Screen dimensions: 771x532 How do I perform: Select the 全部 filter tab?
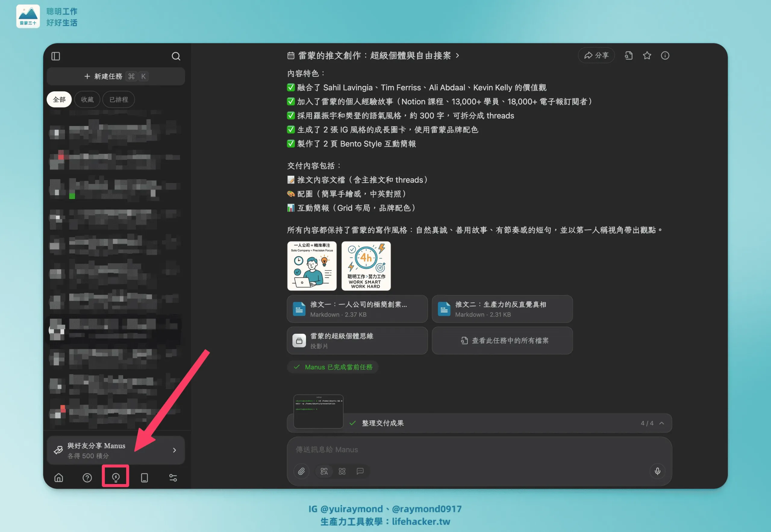(x=59, y=99)
